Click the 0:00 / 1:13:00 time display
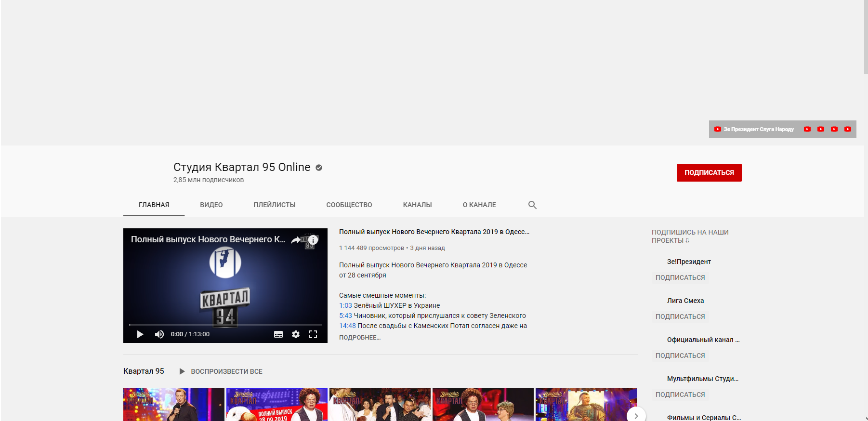 [190, 334]
